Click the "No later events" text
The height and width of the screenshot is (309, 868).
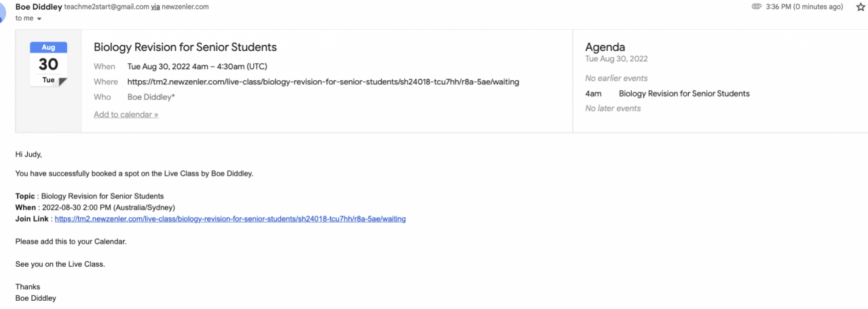tap(613, 109)
